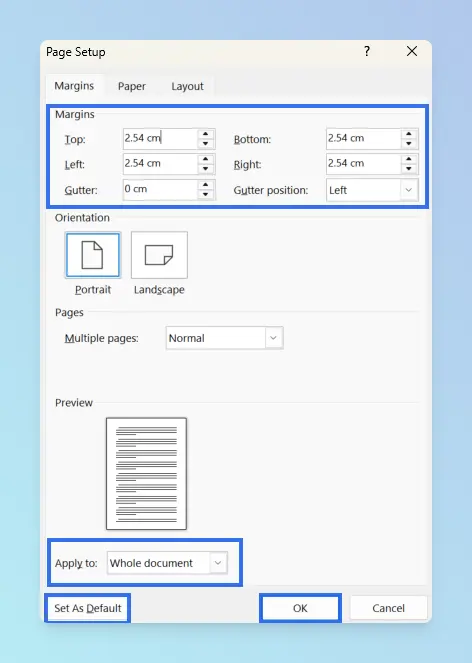Click the Cancel button
This screenshot has width=472, height=663.
(388, 608)
